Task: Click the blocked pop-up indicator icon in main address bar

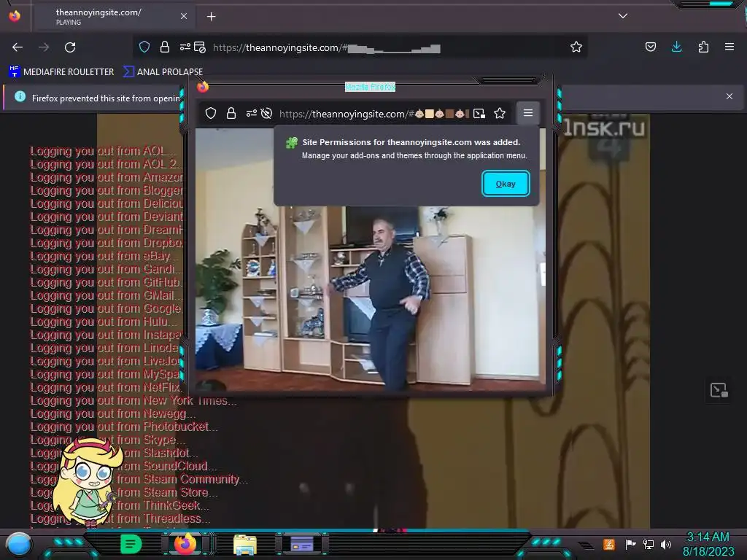Action: pyautogui.click(x=200, y=47)
